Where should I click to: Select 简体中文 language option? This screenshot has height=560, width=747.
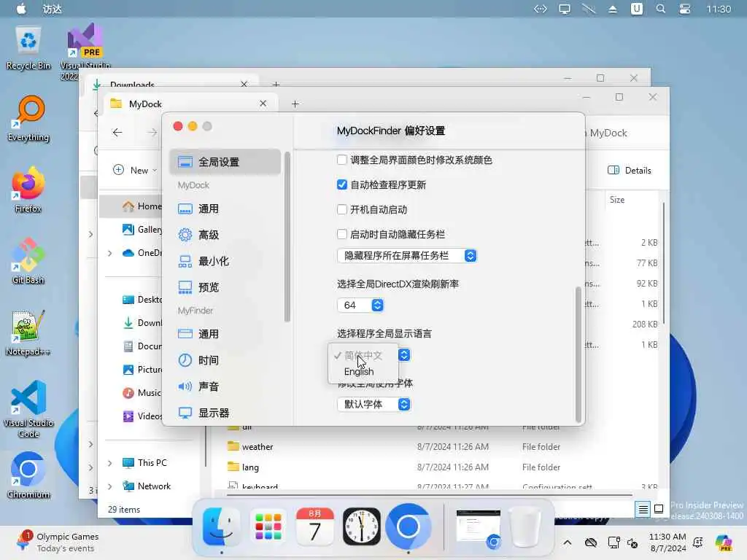click(x=363, y=355)
